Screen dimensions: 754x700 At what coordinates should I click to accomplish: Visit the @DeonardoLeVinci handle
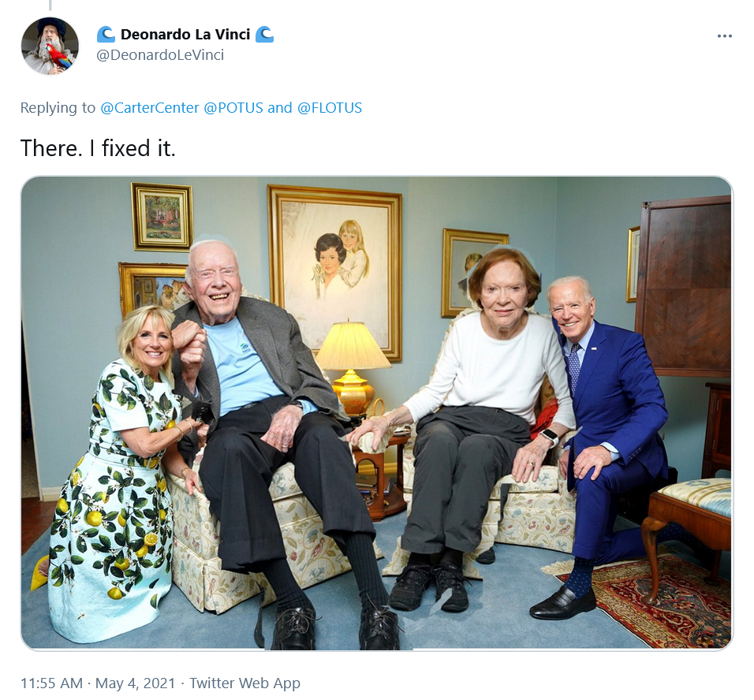[160, 55]
